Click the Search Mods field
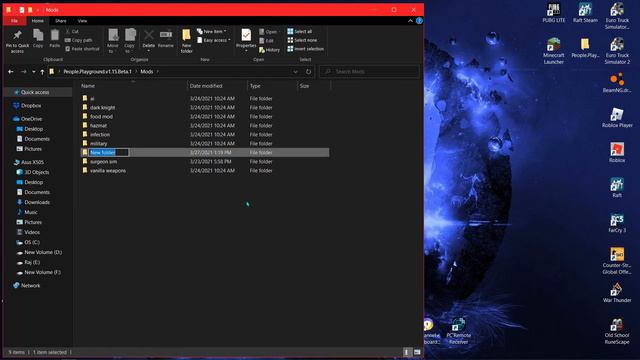Image resolution: width=640 pixels, height=360 pixels. (x=369, y=71)
